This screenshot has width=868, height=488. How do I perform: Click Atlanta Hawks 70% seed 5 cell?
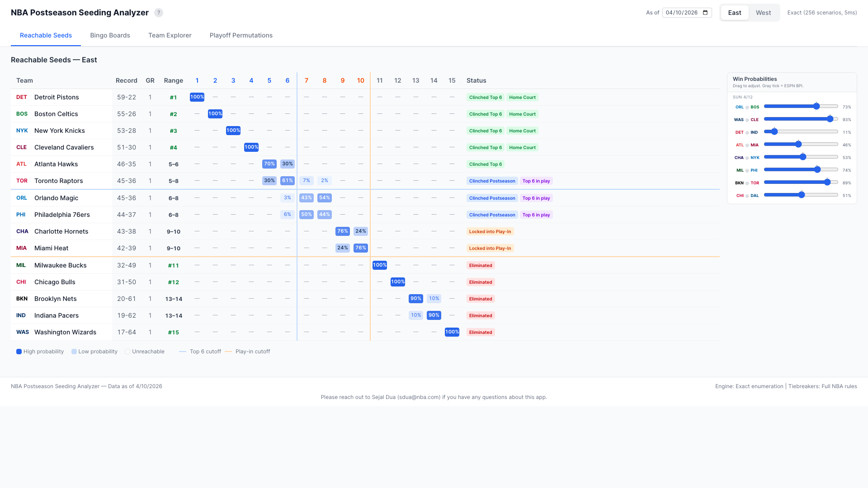(269, 164)
